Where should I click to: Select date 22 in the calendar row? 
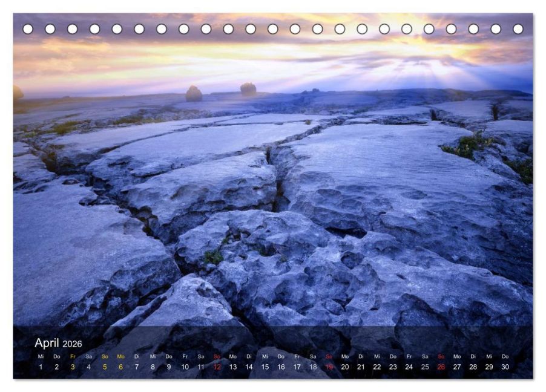click(377, 367)
